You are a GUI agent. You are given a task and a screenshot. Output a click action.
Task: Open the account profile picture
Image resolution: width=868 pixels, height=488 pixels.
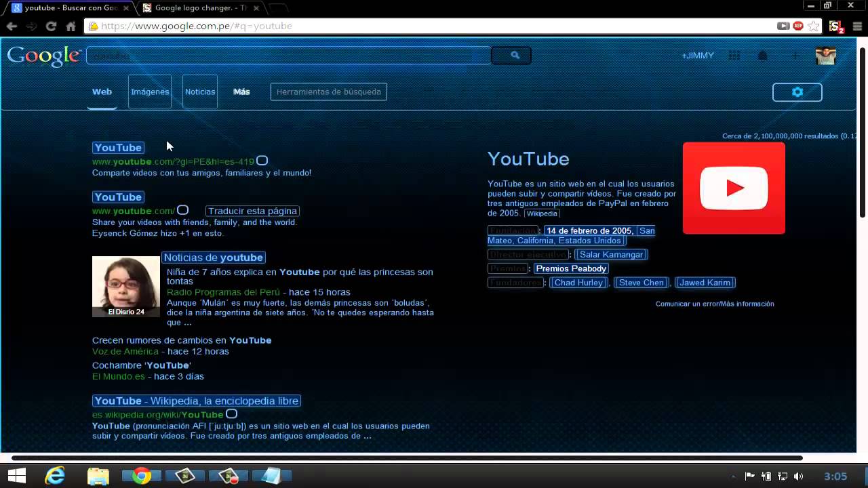(825, 56)
